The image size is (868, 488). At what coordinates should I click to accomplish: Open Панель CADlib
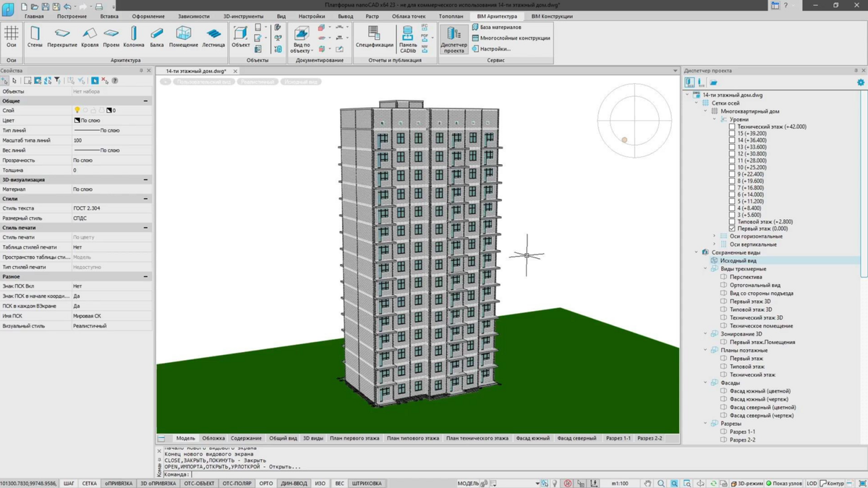click(408, 39)
